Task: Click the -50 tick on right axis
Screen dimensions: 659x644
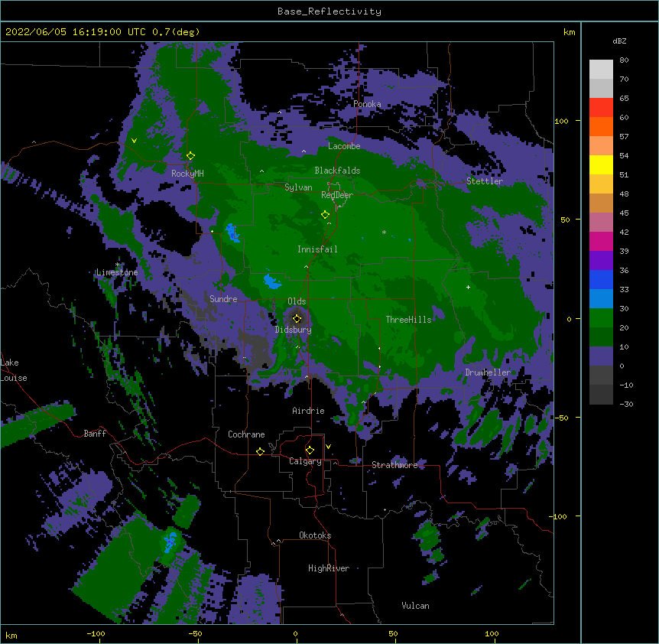Action: coord(561,418)
